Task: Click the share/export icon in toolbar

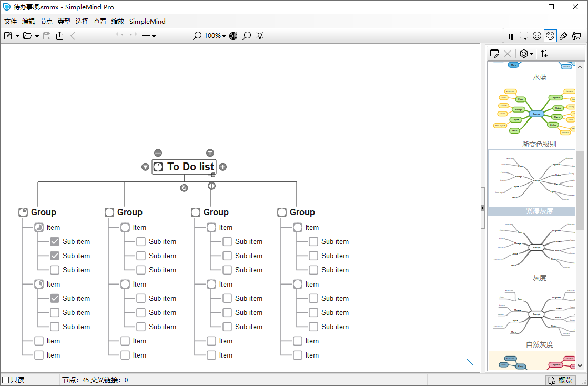Action: click(59, 36)
